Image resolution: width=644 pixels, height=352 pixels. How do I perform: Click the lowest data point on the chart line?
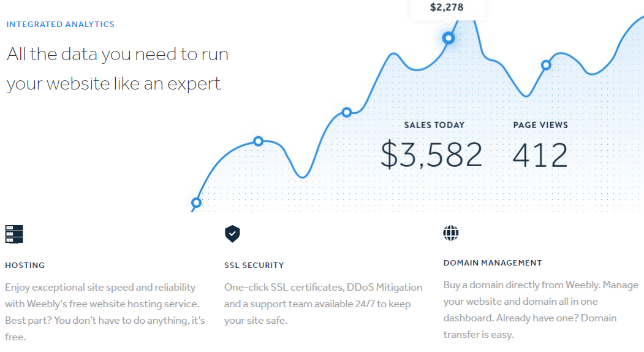(196, 202)
